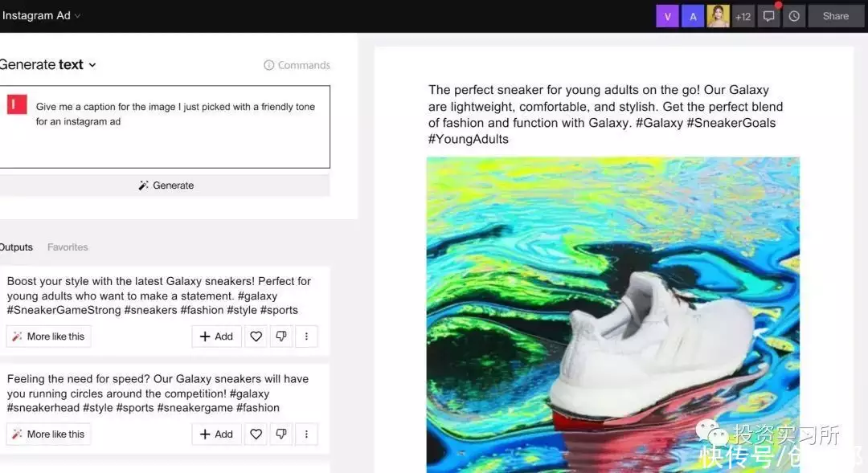868x473 pixels.
Task: Click the Share button
Action: [835, 16]
